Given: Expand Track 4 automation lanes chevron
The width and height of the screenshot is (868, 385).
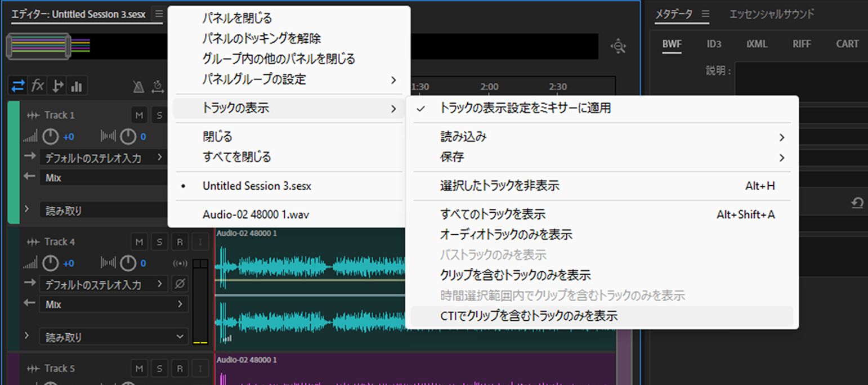Looking at the screenshot, I should pos(26,335).
